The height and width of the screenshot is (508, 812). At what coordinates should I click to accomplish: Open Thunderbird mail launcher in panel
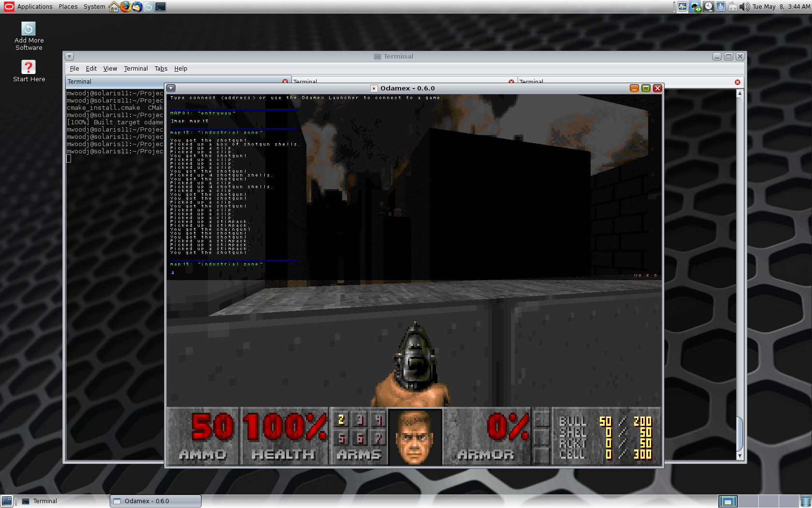pyautogui.click(x=137, y=6)
